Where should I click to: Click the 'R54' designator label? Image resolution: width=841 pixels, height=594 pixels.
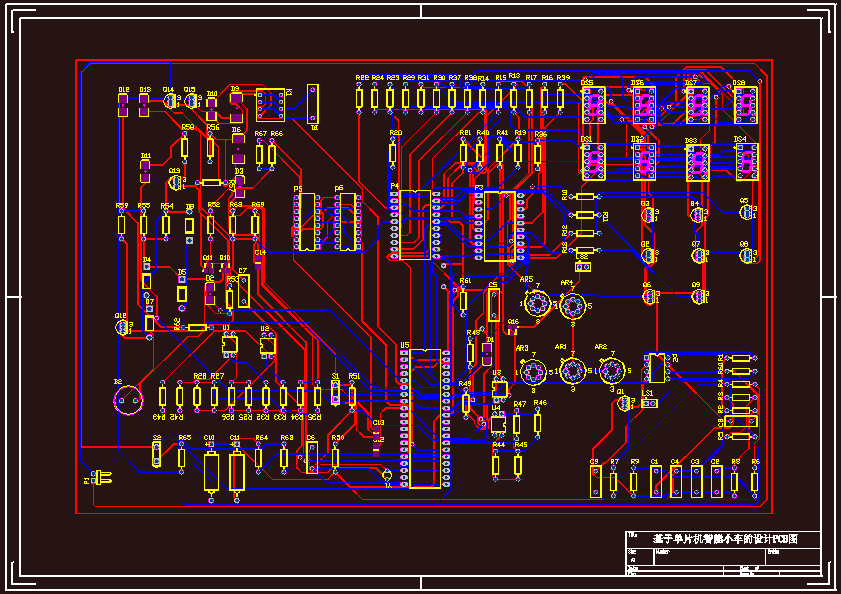167,206
